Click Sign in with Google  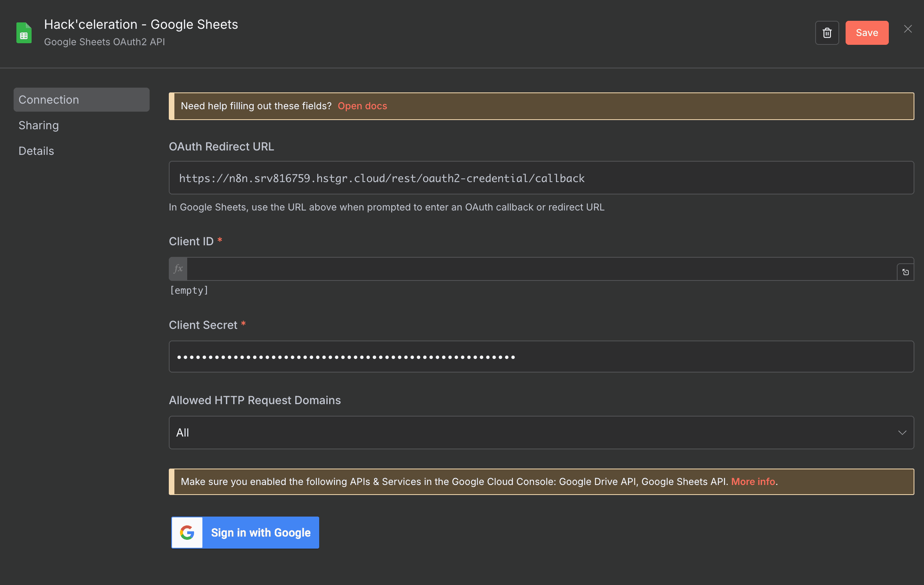click(x=260, y=532)
